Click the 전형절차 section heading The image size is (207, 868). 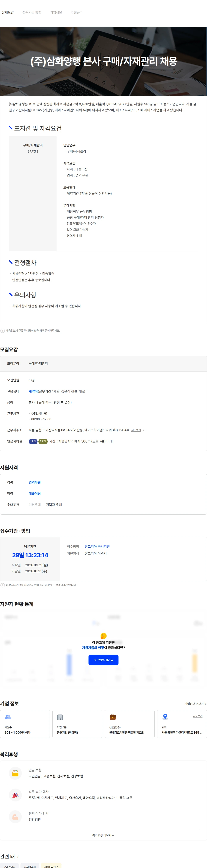(x=25, y=262)
